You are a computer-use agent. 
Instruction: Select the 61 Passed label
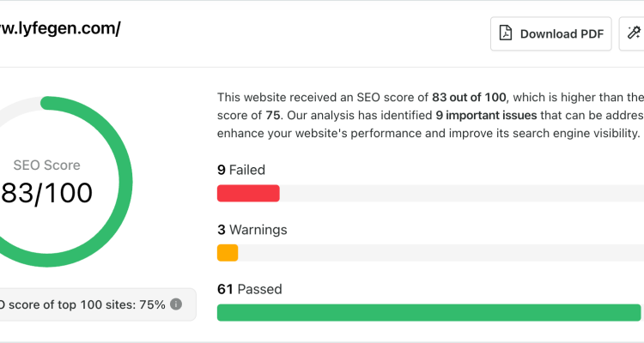coord(250,289)
